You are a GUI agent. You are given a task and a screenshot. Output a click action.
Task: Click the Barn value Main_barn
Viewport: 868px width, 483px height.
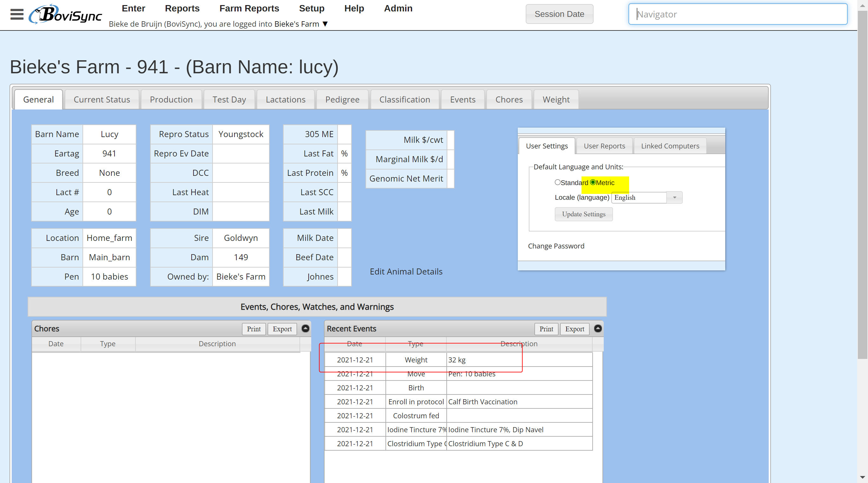109,257
